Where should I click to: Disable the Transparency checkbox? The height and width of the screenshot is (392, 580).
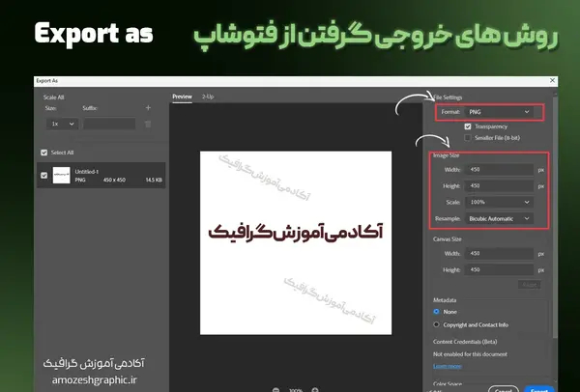point(468,126)
